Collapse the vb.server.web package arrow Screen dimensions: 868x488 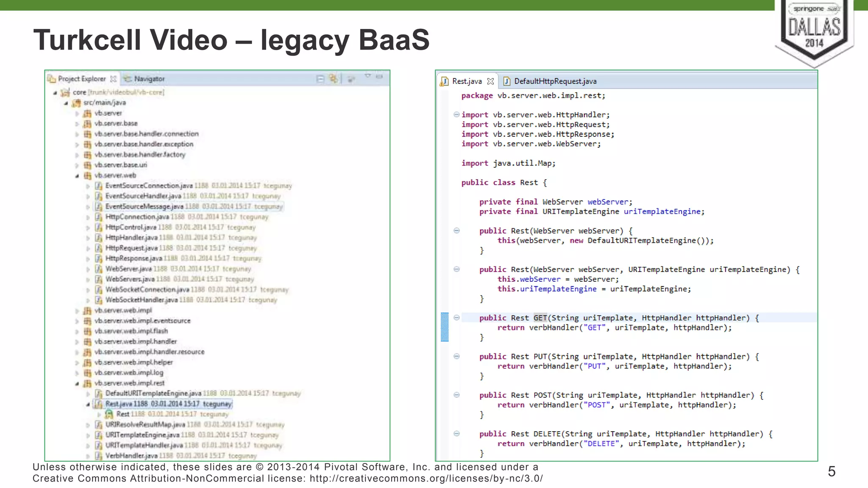pyautogui.click(x=77, y=176)
